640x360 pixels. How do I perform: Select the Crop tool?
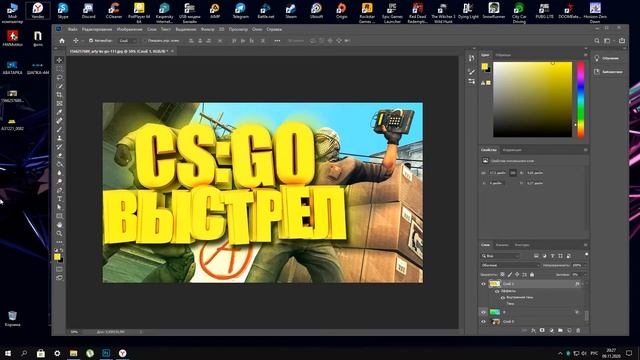(59, 95)
